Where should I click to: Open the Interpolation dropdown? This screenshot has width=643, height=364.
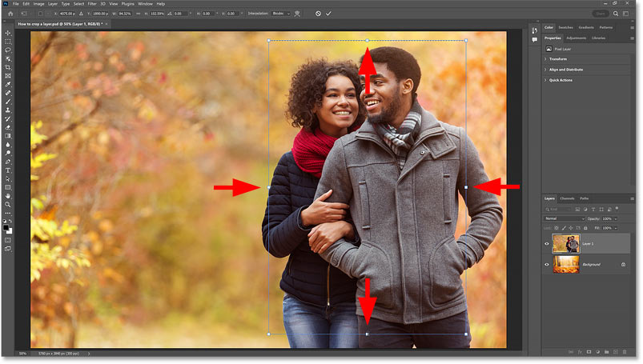[280, 14]
